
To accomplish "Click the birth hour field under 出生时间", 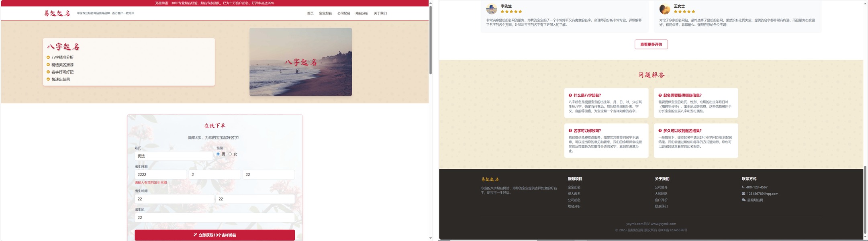I will 174,199.
